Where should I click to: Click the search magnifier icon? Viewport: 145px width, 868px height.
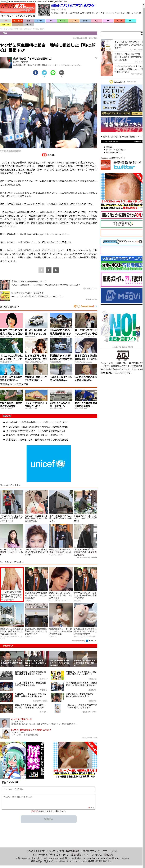[x=141, y=34]
